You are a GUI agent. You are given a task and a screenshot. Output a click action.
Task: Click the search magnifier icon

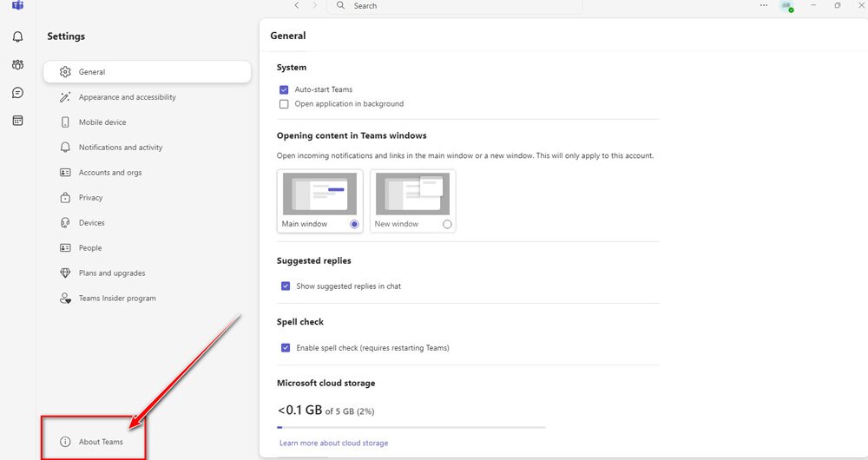pos(340,5)
